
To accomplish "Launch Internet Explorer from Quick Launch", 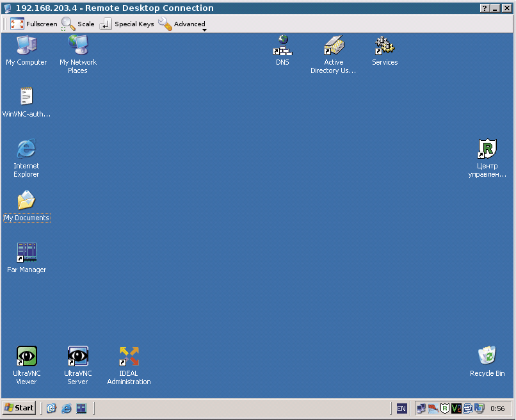I will (x=67, y=408).
